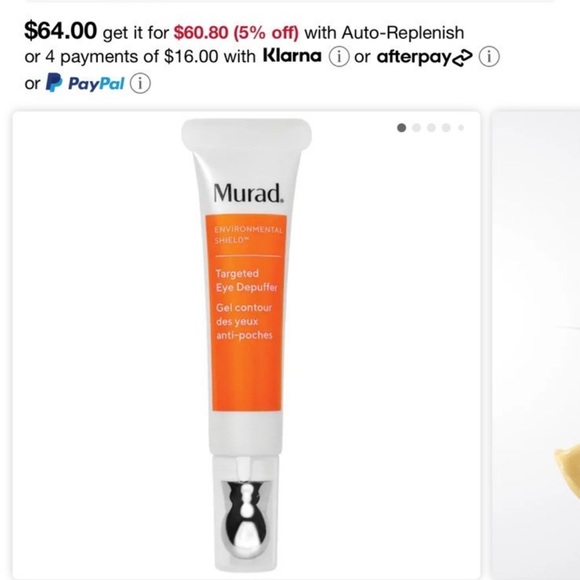Screen dimensions: 580x580
Task: Select the small fifth carousel dot
Action: (461, 128)
